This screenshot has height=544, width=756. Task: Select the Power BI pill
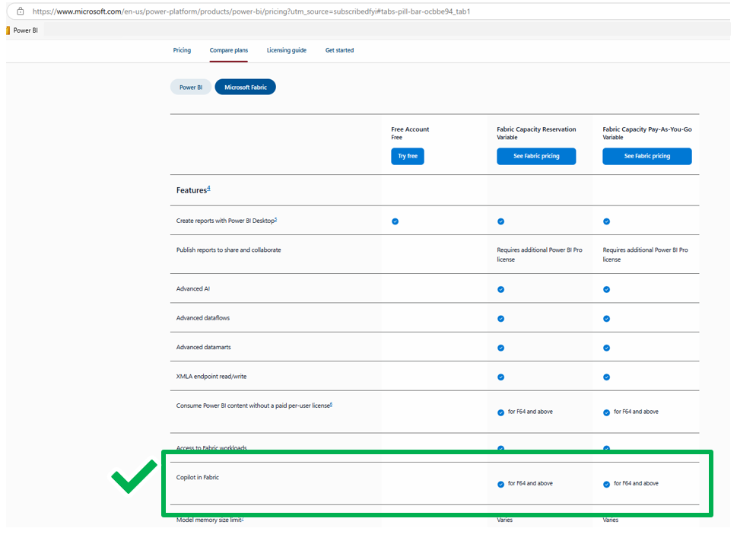pos(191,87)
